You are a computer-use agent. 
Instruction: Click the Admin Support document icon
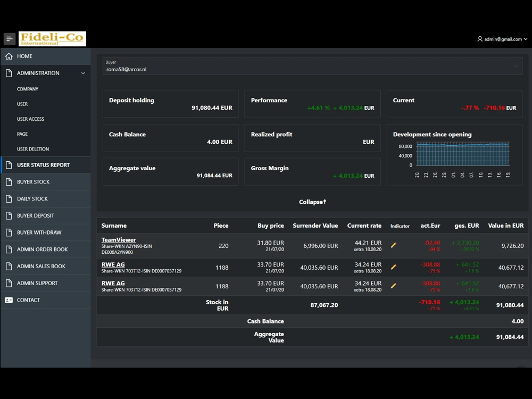click(x=9, y=283)
